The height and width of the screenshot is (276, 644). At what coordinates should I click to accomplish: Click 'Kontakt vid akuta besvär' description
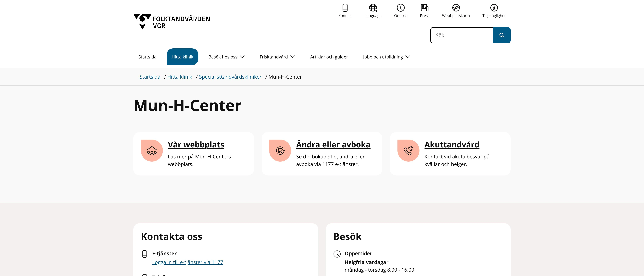click(x=457, y=160)
